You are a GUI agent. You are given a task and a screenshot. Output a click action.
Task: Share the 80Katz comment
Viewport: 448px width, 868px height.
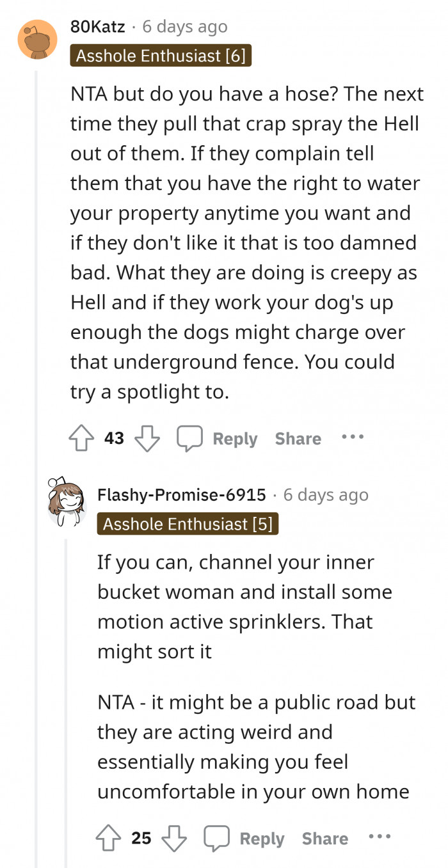tap(298, 439)
